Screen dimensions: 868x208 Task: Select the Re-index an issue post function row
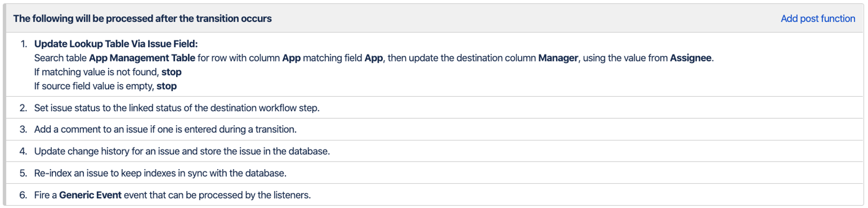click(434, 173)
